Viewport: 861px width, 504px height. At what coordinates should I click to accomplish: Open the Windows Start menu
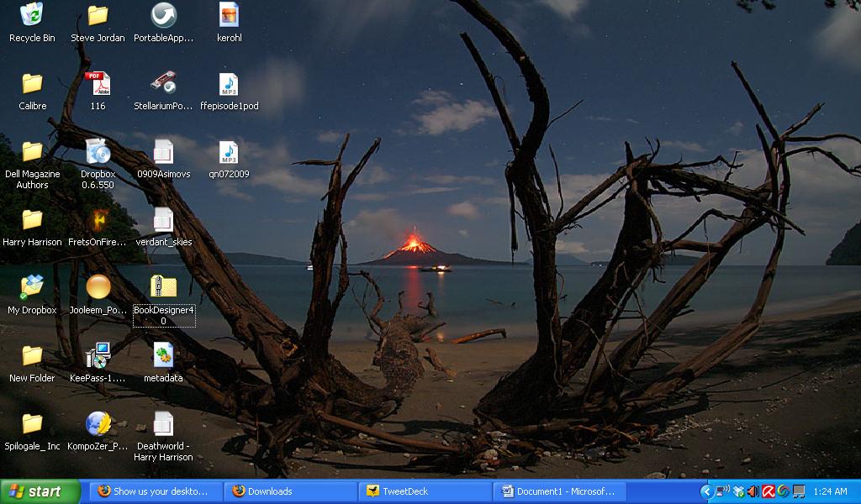40,491
